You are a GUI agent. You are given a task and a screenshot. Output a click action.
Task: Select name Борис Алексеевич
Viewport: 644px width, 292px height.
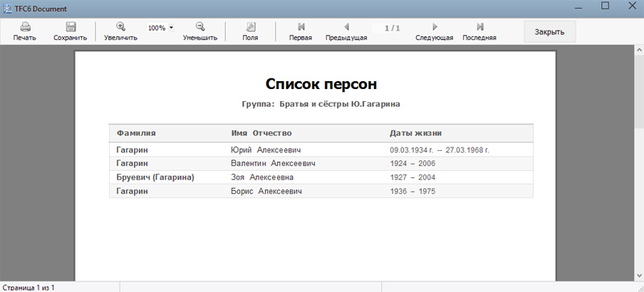click(267, 191)
